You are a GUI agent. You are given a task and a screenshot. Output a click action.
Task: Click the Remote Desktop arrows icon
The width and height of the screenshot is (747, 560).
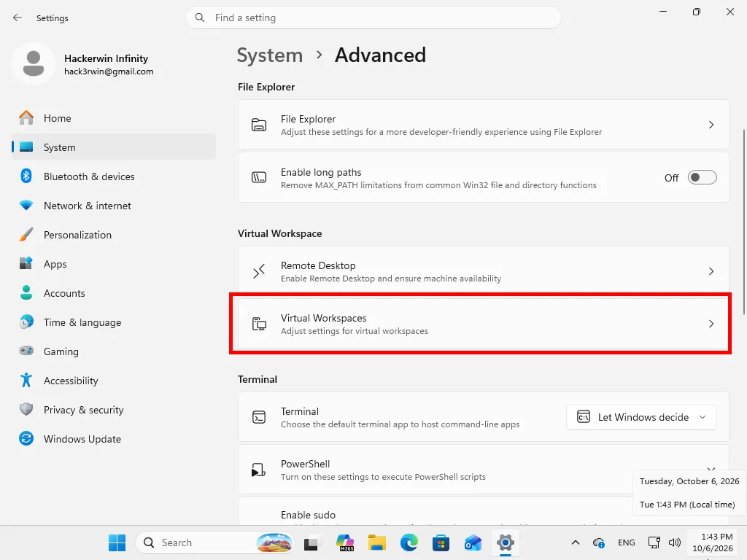tap(259, 271)
